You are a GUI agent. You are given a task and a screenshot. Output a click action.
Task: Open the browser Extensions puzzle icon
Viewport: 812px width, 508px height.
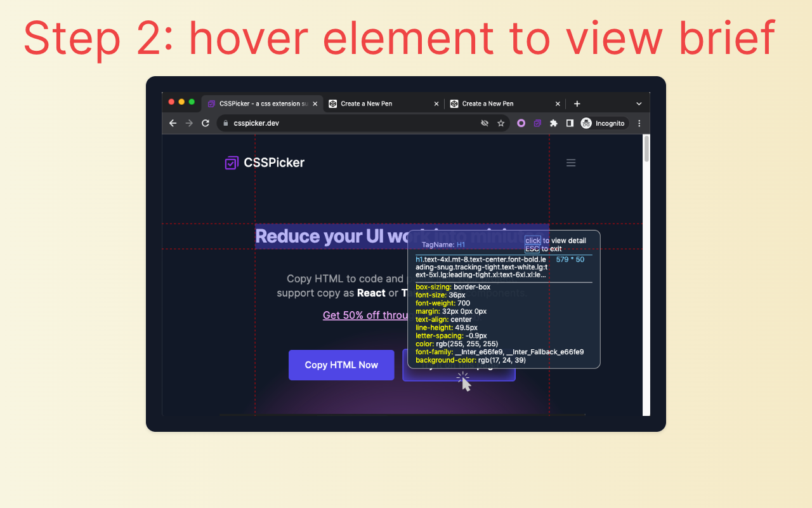point(553,123)
